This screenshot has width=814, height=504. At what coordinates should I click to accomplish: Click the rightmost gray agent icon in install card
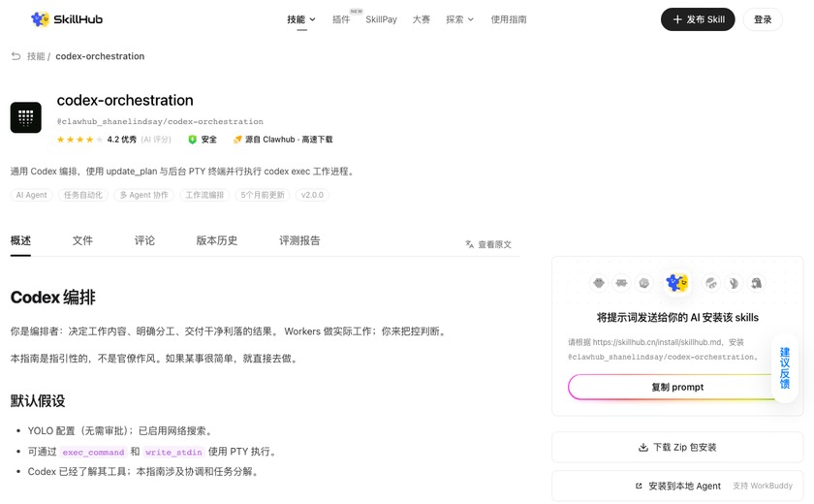757,283
